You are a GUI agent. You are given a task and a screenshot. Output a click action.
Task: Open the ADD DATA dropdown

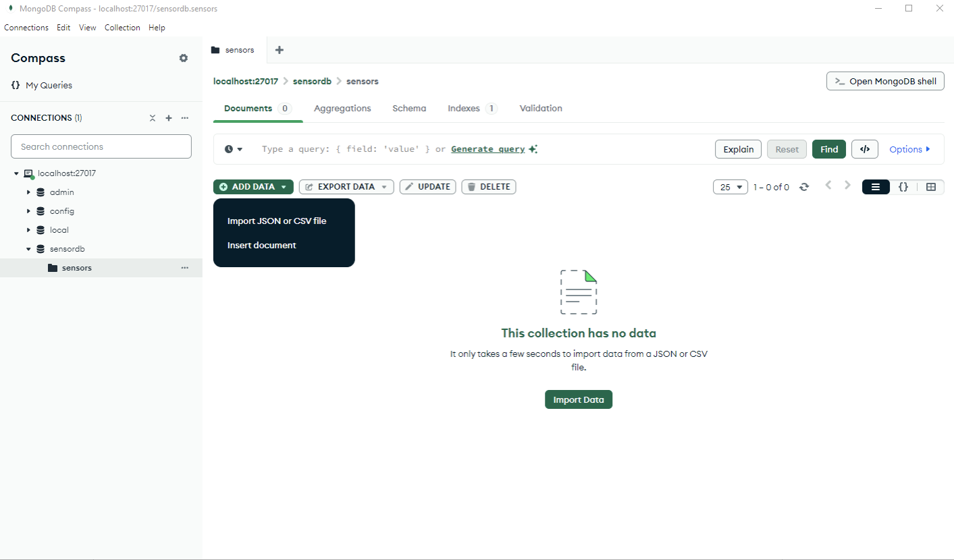tap(253, 187)
